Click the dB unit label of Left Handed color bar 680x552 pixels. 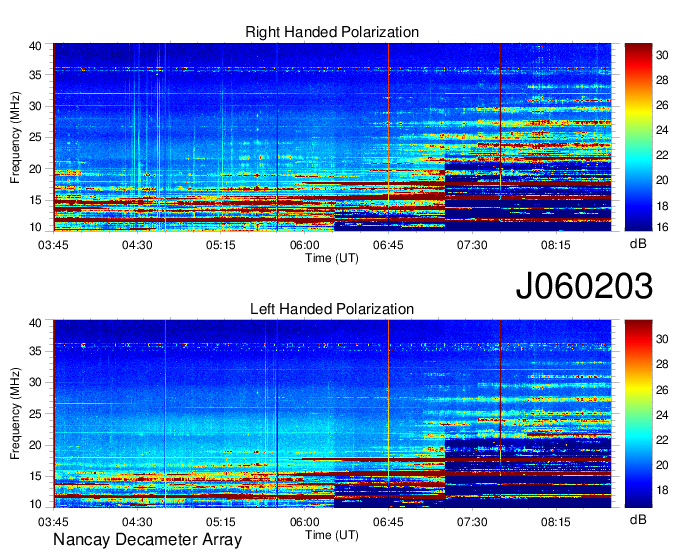click(638, 519)
